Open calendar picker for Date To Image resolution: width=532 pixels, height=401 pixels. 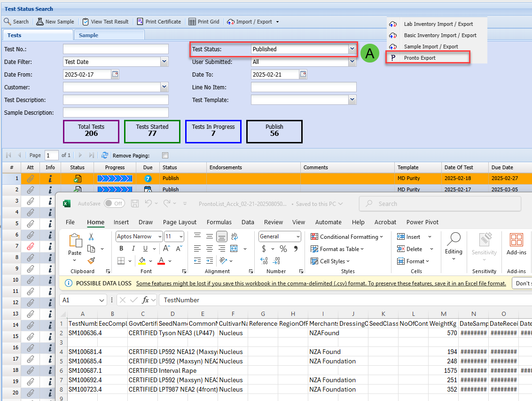[303, 74]
